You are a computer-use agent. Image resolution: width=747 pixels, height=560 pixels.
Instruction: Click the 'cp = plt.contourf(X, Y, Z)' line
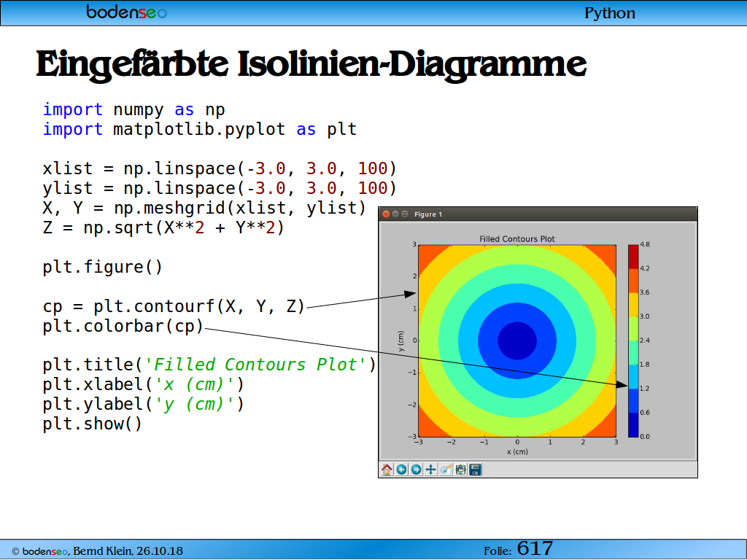pos(174,306)
